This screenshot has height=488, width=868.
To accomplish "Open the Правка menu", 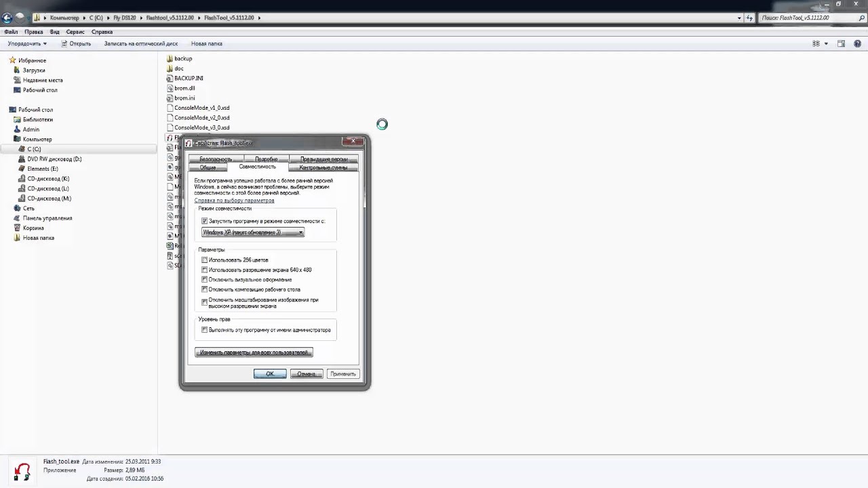I will coord(34,32).
